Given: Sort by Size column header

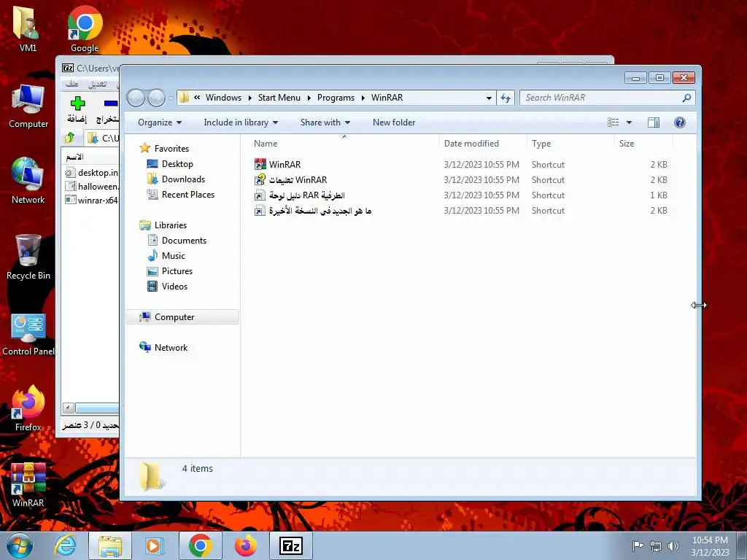Looking at the screenshot, I should [627, 144].
